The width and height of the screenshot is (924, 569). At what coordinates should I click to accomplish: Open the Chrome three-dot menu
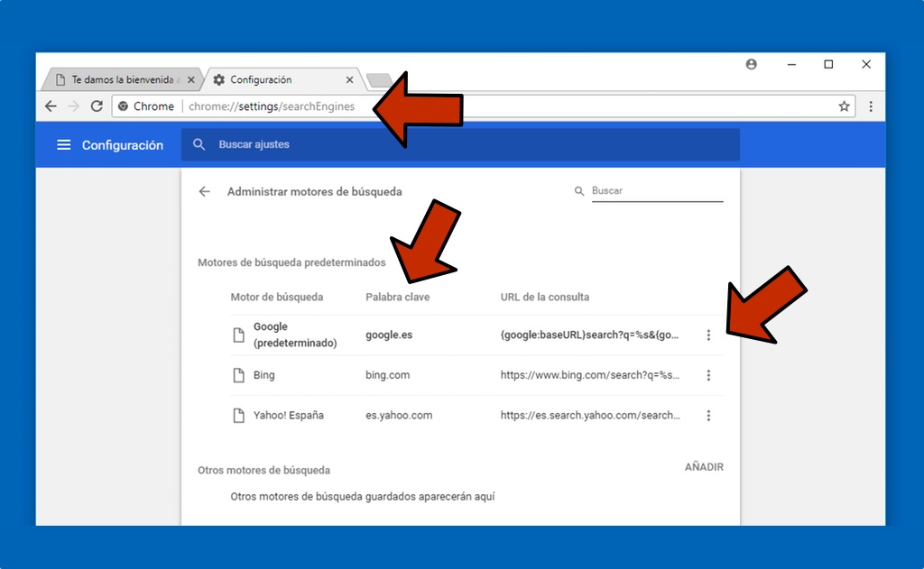point(870,106)
